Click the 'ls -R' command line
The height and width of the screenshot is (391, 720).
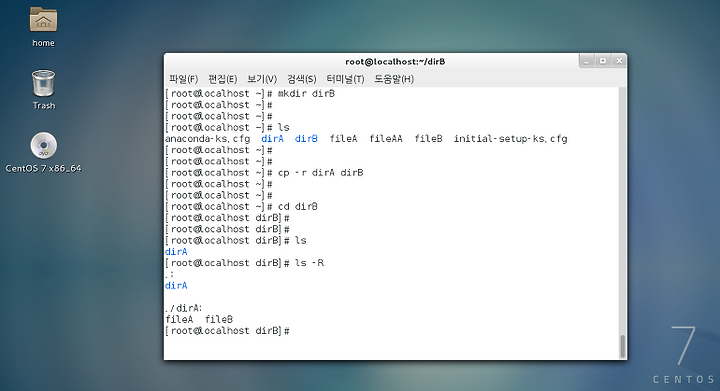click(x=245, y=263)
